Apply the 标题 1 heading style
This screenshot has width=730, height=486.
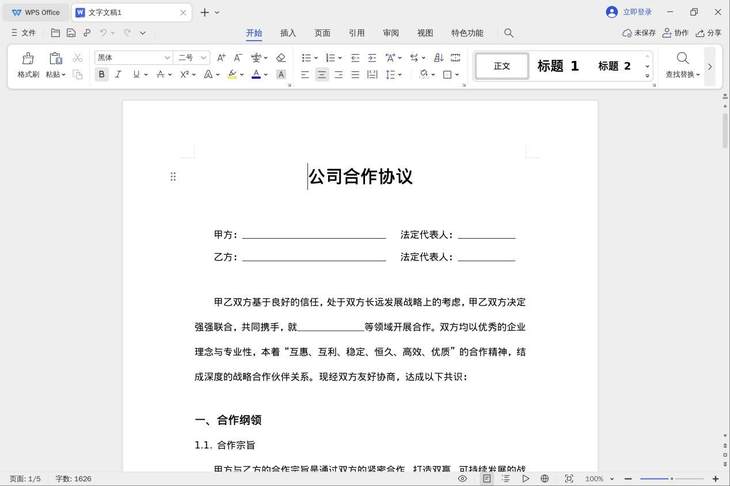point(557,66)
